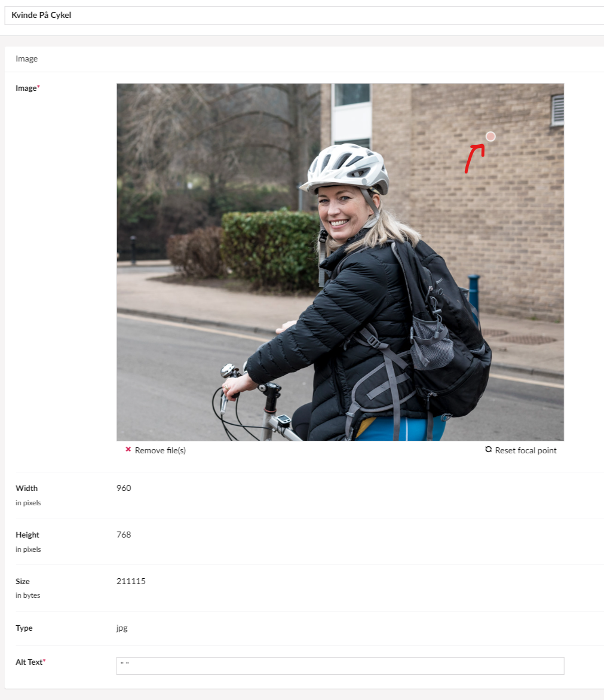Click the Reset focal point refresh icon

tap(488, 450)
